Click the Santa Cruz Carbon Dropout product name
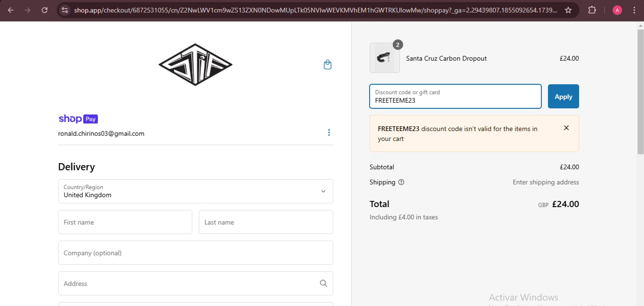 click(447, 58)
